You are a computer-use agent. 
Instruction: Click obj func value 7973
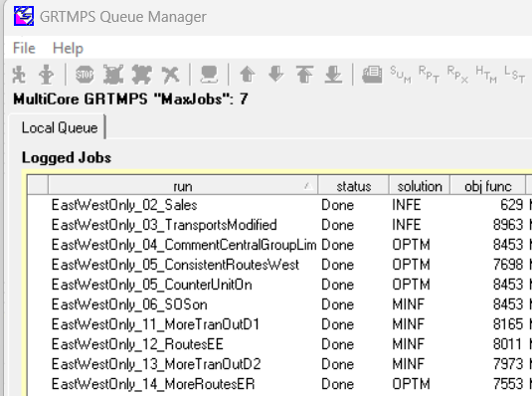click(x=508, y=364)
